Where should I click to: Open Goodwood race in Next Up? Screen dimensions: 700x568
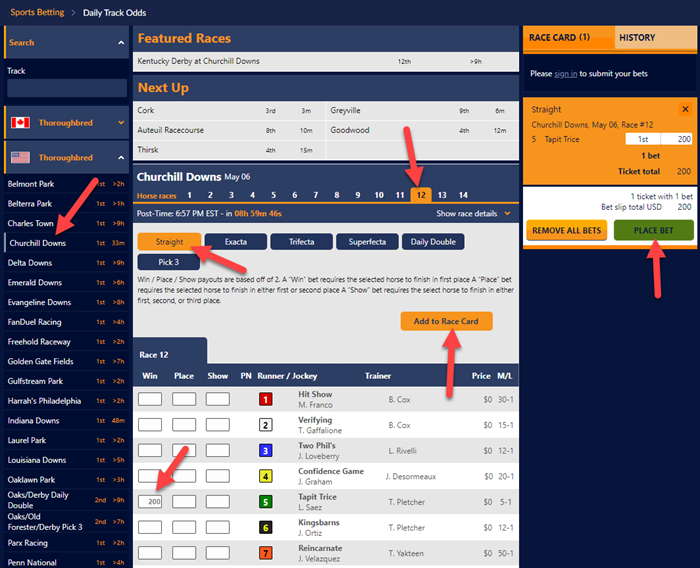point(422,130)
